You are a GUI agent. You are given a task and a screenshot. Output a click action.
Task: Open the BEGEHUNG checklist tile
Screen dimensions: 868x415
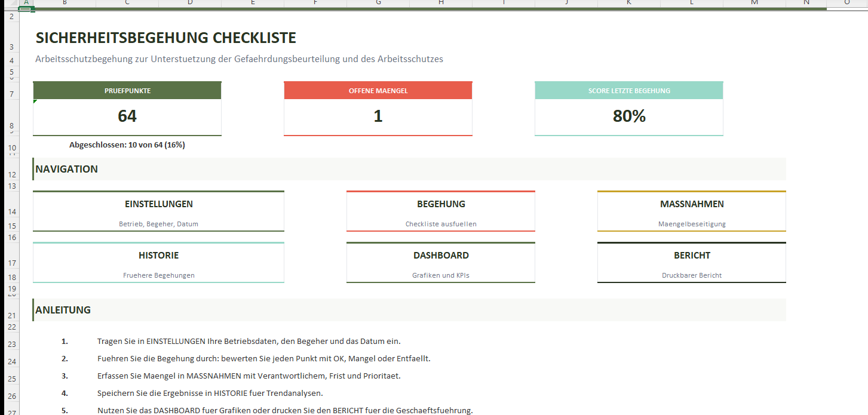pyautogui.click(x=440, y=211)
